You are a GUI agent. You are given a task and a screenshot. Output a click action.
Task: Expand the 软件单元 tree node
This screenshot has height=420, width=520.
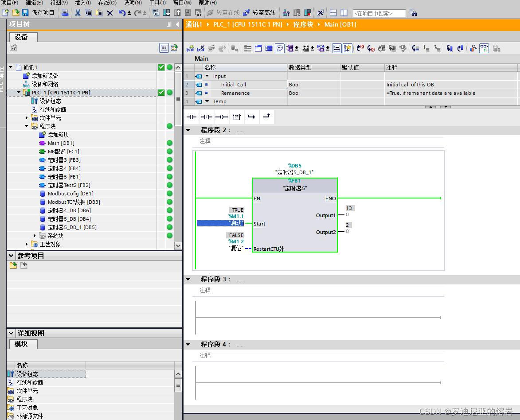coord(27,118)
